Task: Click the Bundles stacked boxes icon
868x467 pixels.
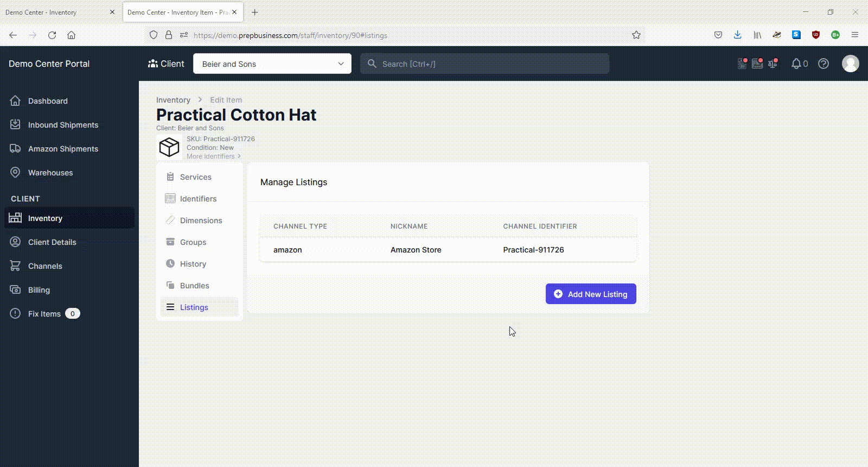Action: coord(170,285)
